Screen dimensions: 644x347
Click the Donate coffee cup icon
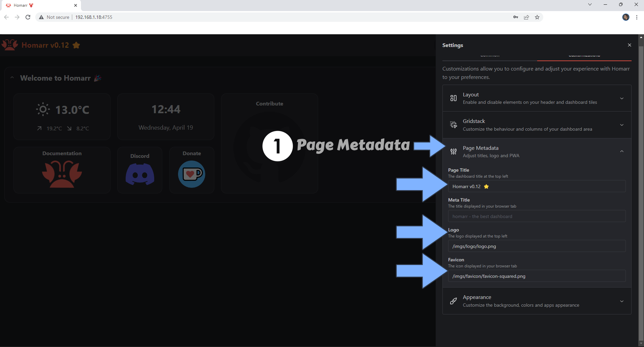pyautogui.click(x=191, y=174)
